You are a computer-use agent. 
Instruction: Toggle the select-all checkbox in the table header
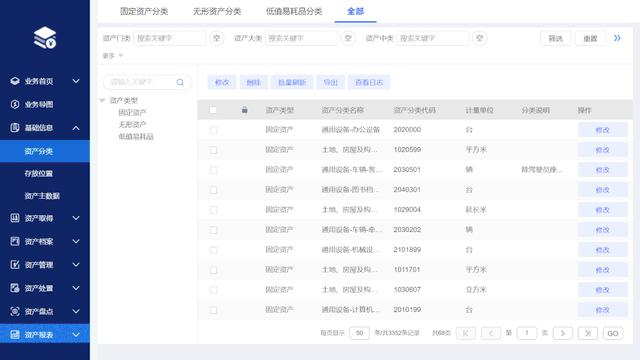[x=213, y=110]
